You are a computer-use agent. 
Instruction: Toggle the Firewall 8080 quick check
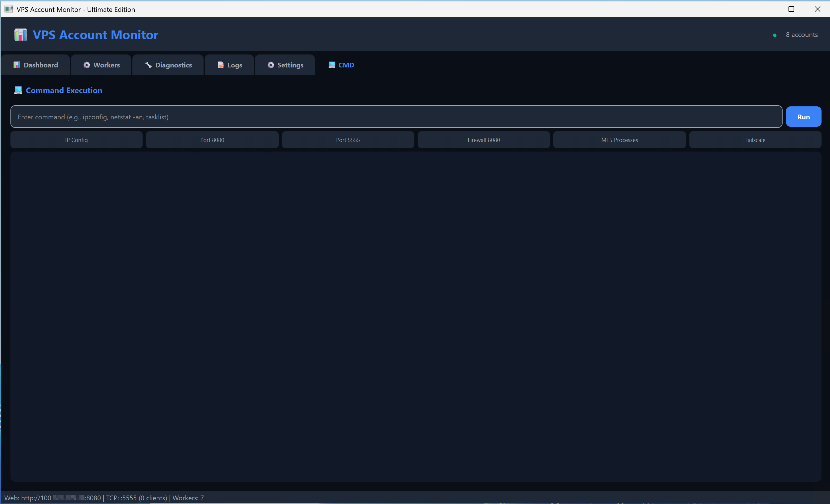click(x=483, y=140)
